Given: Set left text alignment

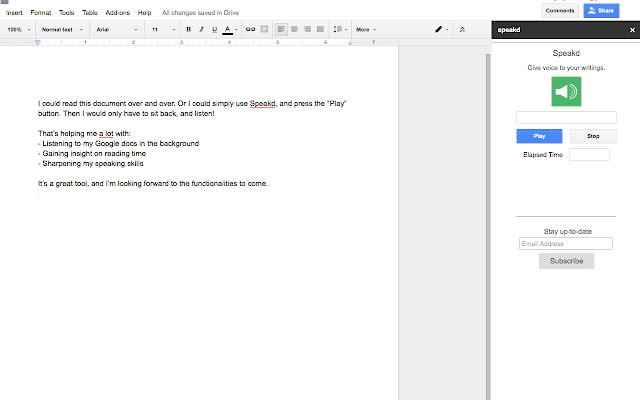Looking at the screenshot, I should coord(281,30).
